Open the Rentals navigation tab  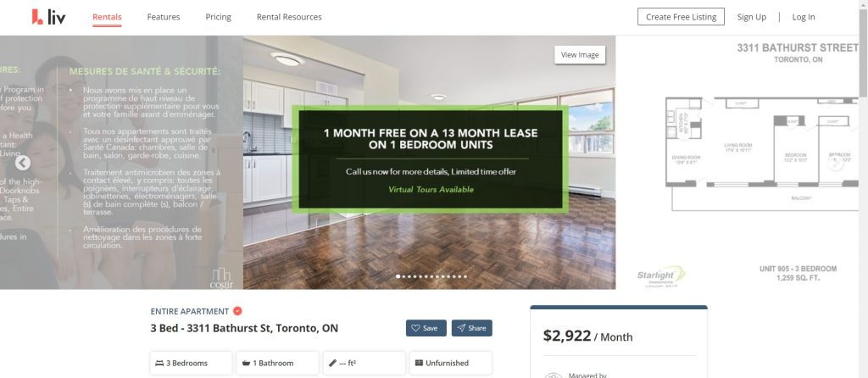click(x=107, y=17)
